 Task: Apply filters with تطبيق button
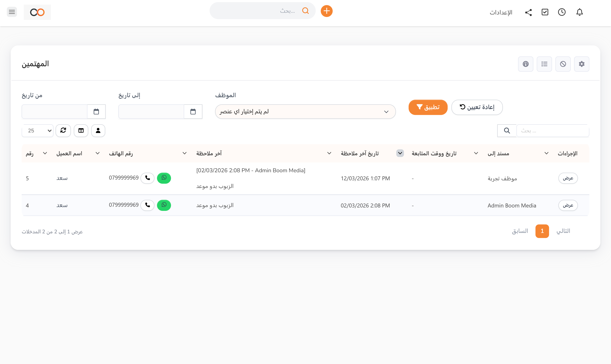pyautogui.click(x=428, y=107)
